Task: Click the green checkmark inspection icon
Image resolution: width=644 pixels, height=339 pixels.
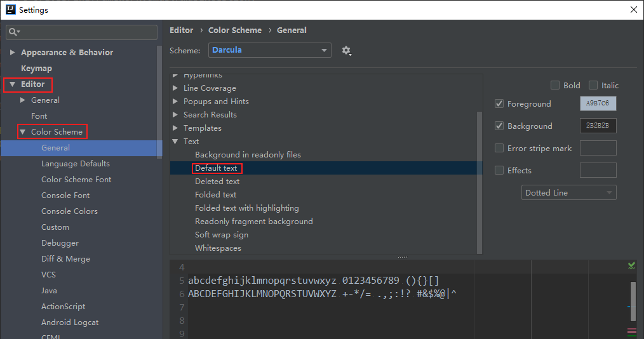Action: pyautogui.click(x=632, y=265)
